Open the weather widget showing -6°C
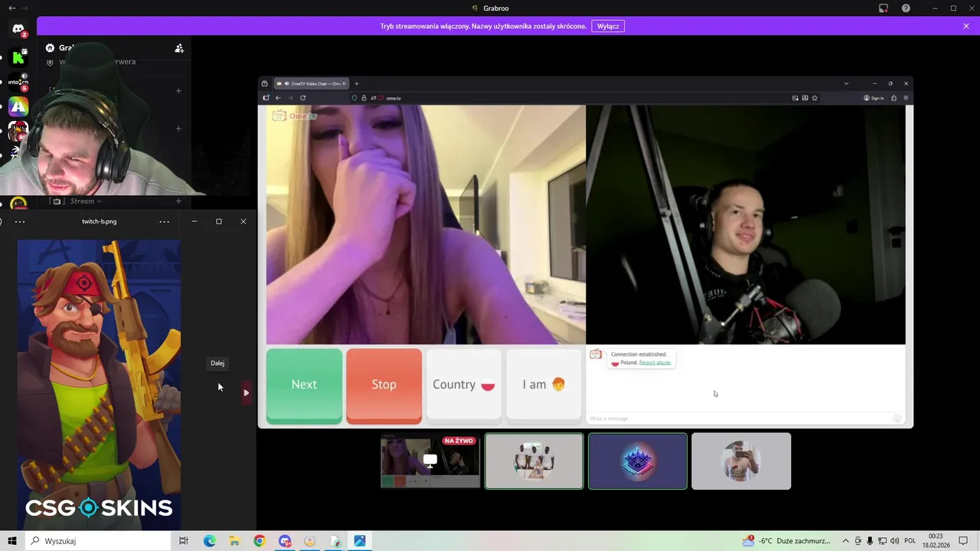This screenshot has height=551, width=980. point(786,541)
